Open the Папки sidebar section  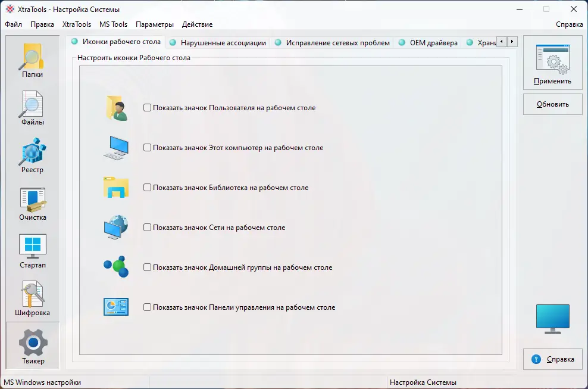coord(32,61)
